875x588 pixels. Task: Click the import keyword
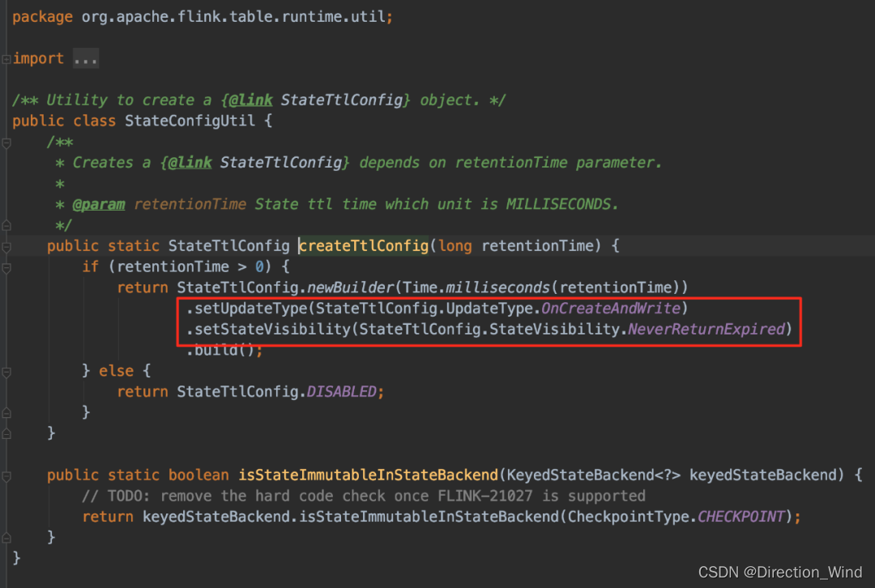point(39,58)
